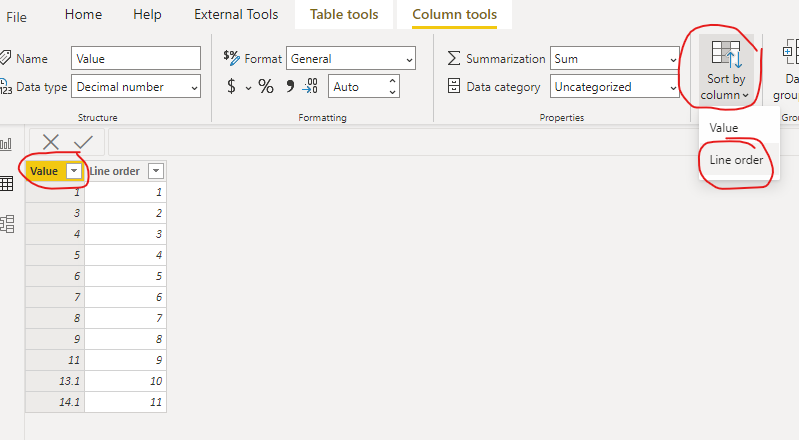
Task: Decrease decimal places with down stepper
Action: [392, 92]
